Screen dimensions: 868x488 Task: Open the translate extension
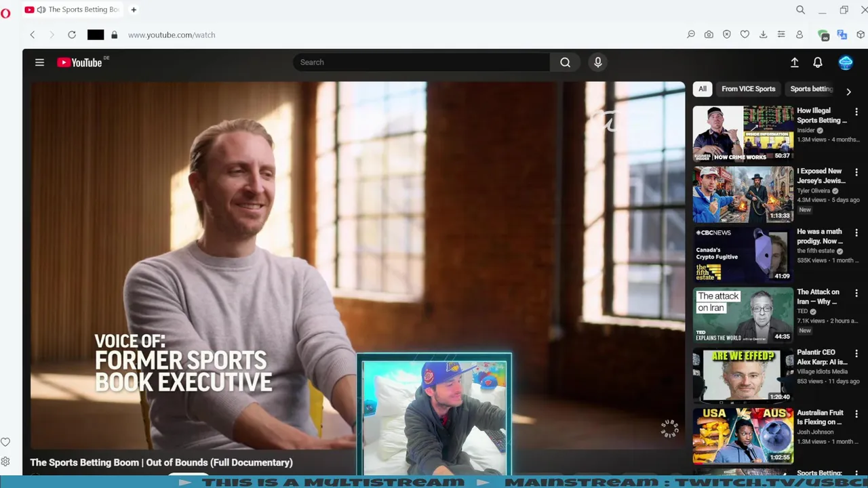[x=842, y=35]
